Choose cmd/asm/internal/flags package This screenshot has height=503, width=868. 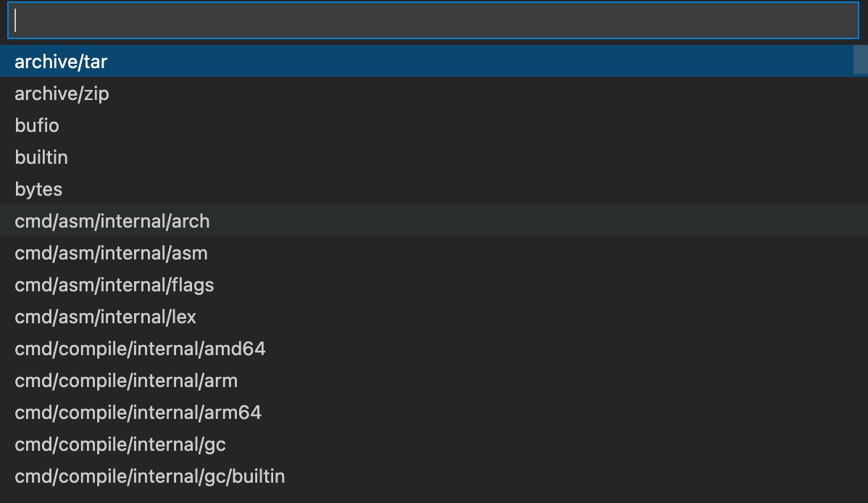pos(434,285)
